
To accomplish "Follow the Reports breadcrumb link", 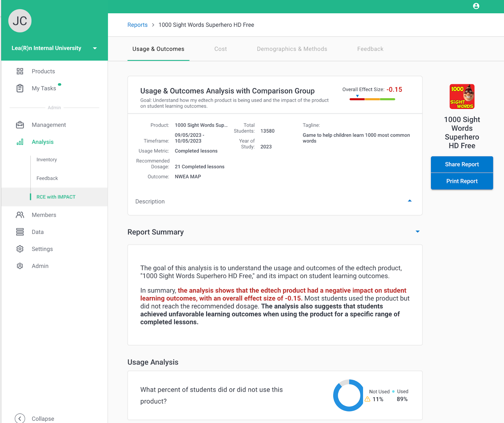I will point(137,25).
